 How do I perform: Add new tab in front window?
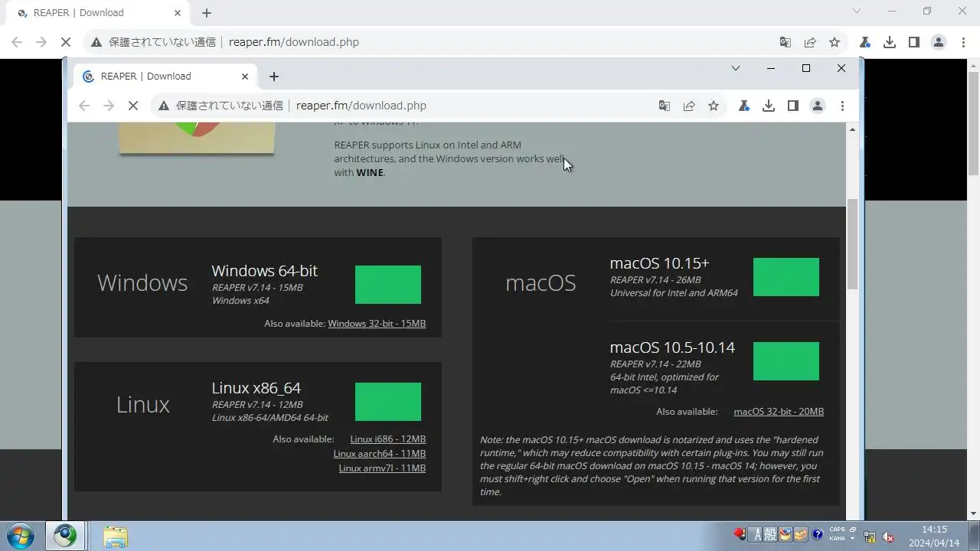(x=274, y=77)
